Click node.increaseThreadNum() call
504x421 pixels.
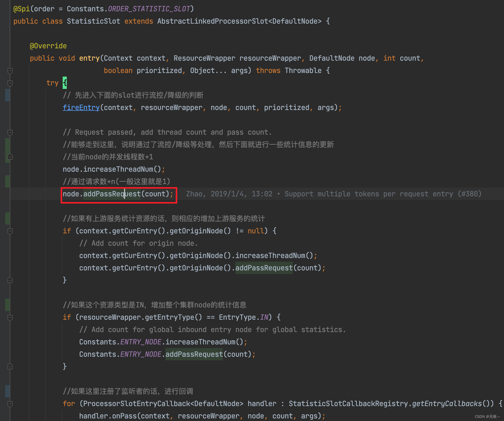[x=112, y=169]
